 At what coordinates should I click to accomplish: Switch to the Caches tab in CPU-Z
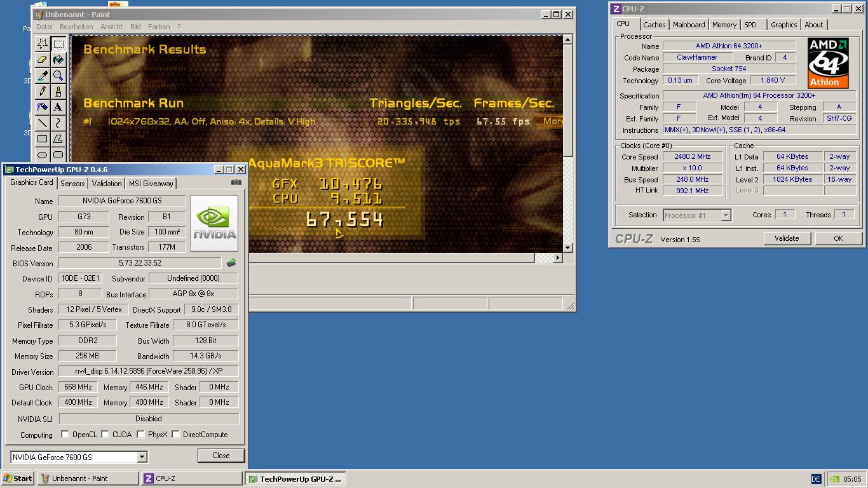(x=654, y=25)
